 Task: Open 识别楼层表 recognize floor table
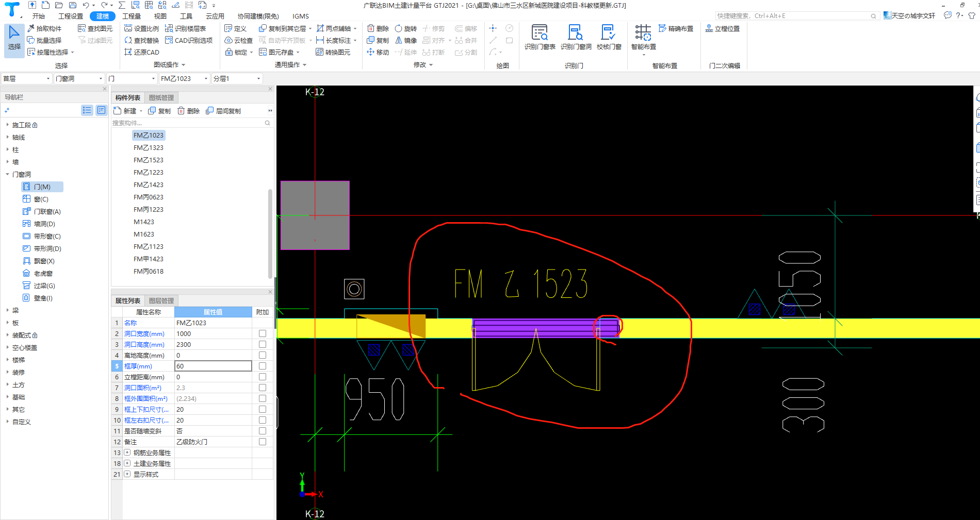point(186,28)
